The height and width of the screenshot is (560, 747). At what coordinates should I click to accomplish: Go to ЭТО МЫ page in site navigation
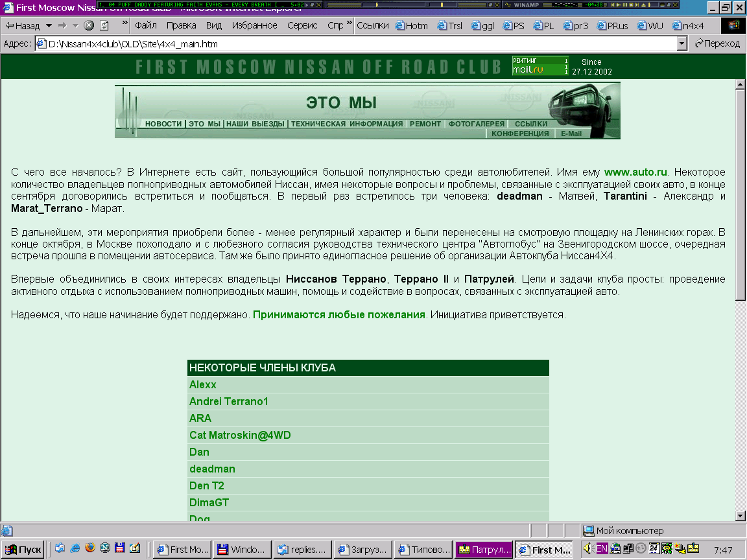coord(204,124)
